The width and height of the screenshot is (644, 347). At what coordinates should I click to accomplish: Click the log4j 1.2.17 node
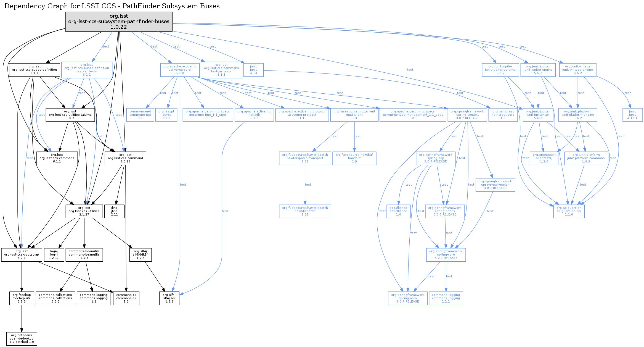click(x=54, y=255)
